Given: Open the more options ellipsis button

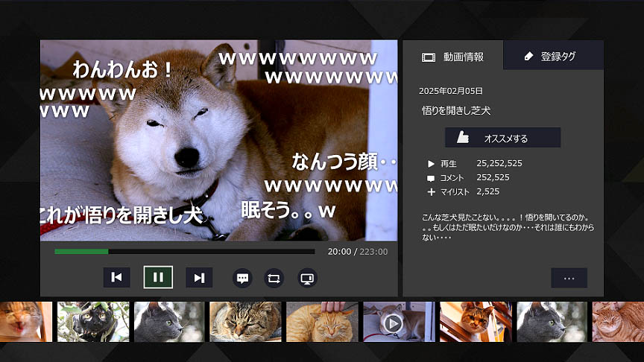Looking at the screenshot, I should (x=569, y=279).
